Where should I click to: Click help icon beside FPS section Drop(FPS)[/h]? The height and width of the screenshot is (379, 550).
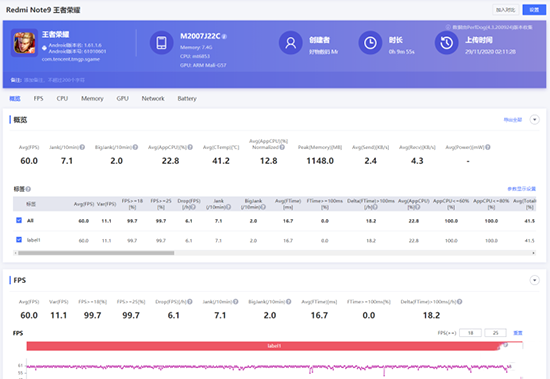coord(190,301)
